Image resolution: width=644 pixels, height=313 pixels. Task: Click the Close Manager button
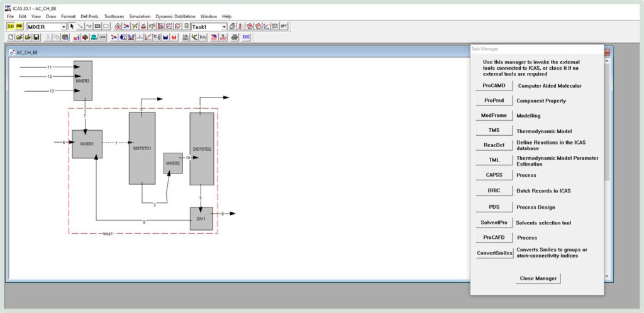coord(538,278)
